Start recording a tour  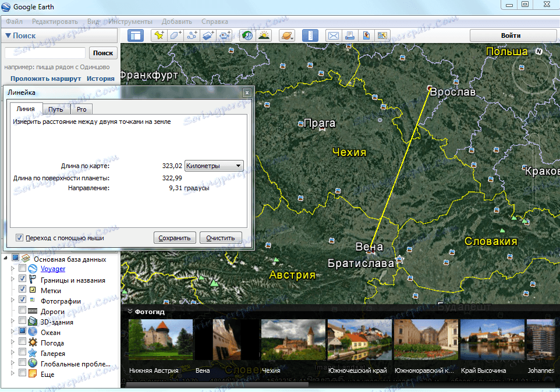coord(224,35)
